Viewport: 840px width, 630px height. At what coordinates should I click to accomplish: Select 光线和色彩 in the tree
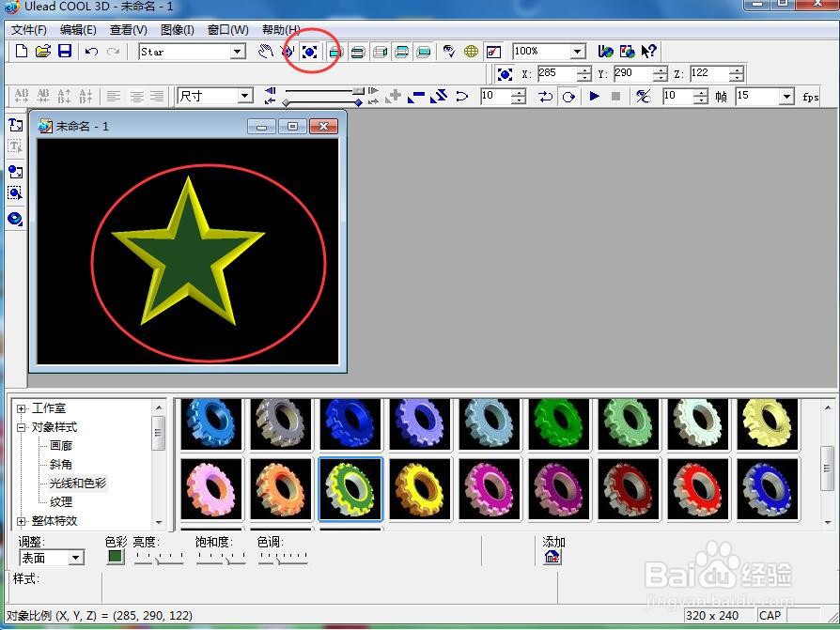click(x=78, y=484)
